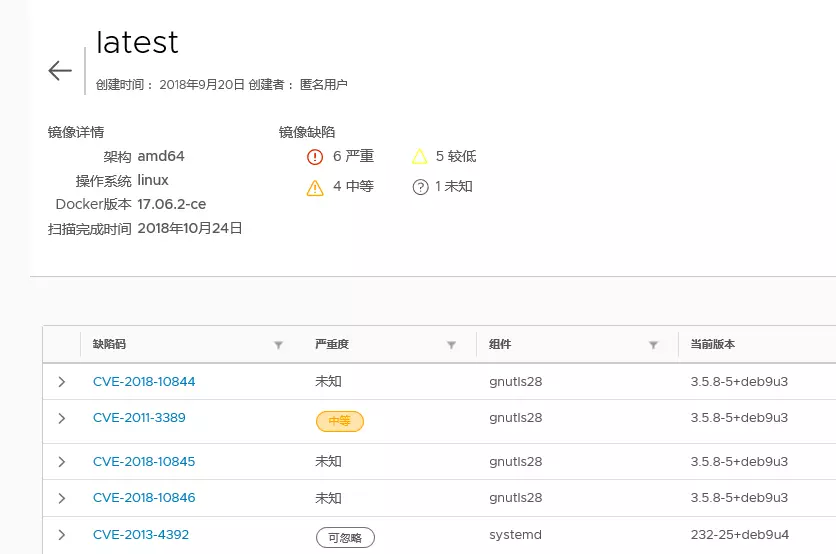836x554 pixels.
Task: Open filter for 缺陷码 column
Action: point(278,345)
